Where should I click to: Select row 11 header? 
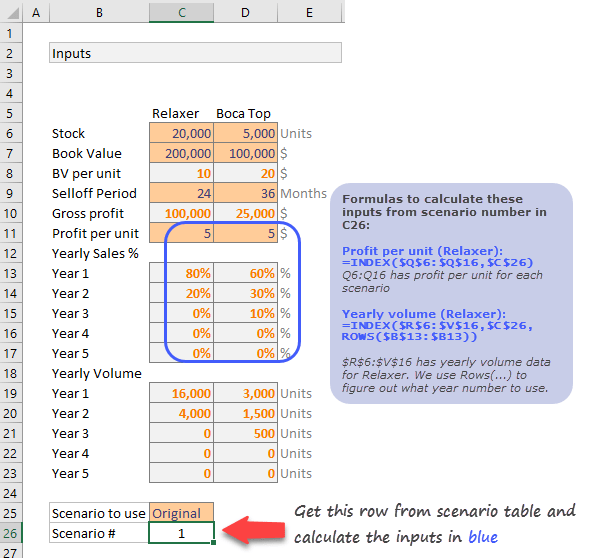(11, 233)
